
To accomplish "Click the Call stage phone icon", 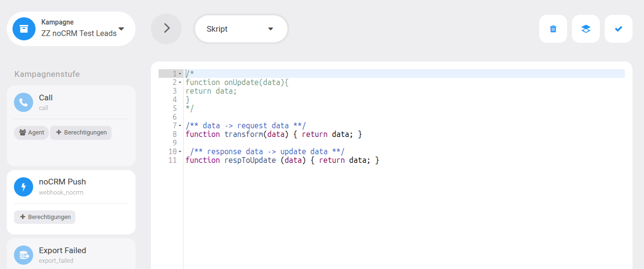I will (24, 102).
